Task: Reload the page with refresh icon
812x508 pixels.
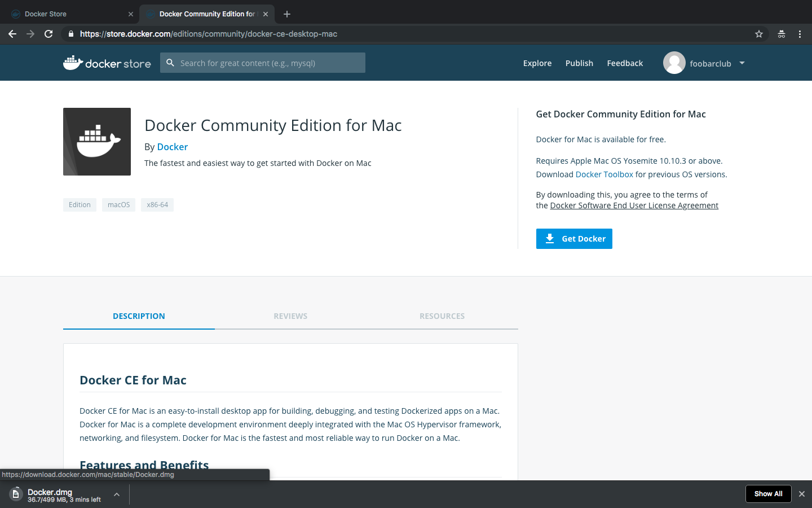Action: pos(48,34)
